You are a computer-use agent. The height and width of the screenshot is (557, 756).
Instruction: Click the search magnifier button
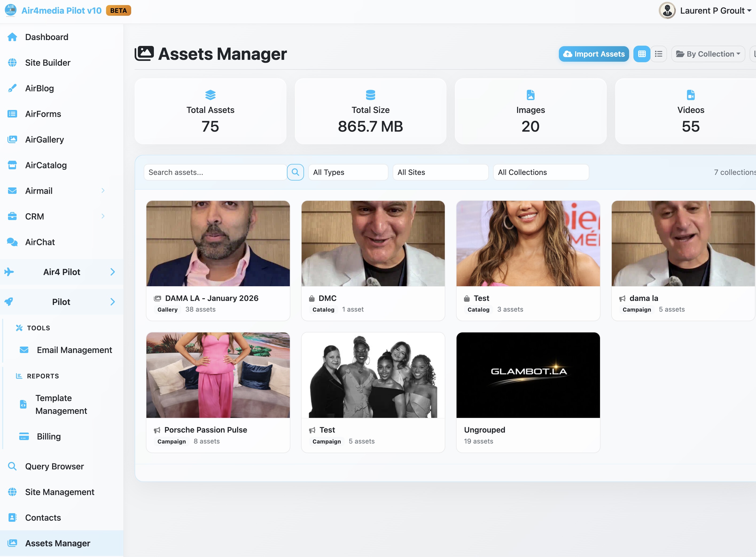[295, 172]
